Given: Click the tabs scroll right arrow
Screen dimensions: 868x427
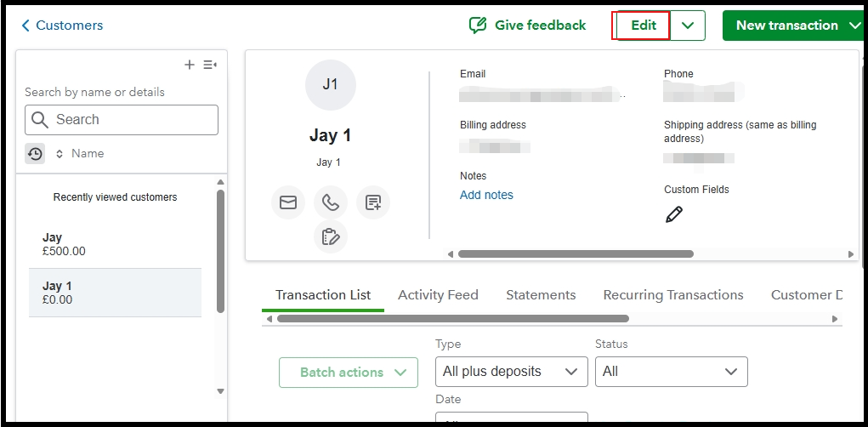Looking at the screenshot, I should (835, 319).
